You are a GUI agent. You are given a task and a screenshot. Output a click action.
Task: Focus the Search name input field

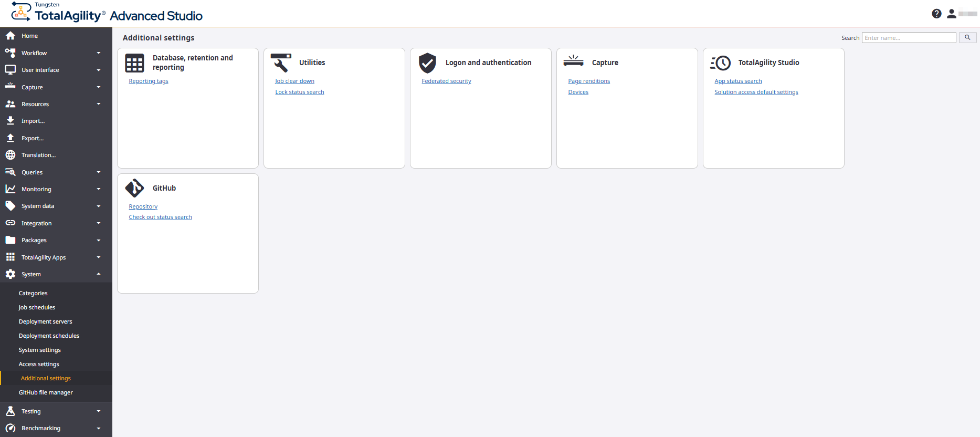(x=909, y=38)
